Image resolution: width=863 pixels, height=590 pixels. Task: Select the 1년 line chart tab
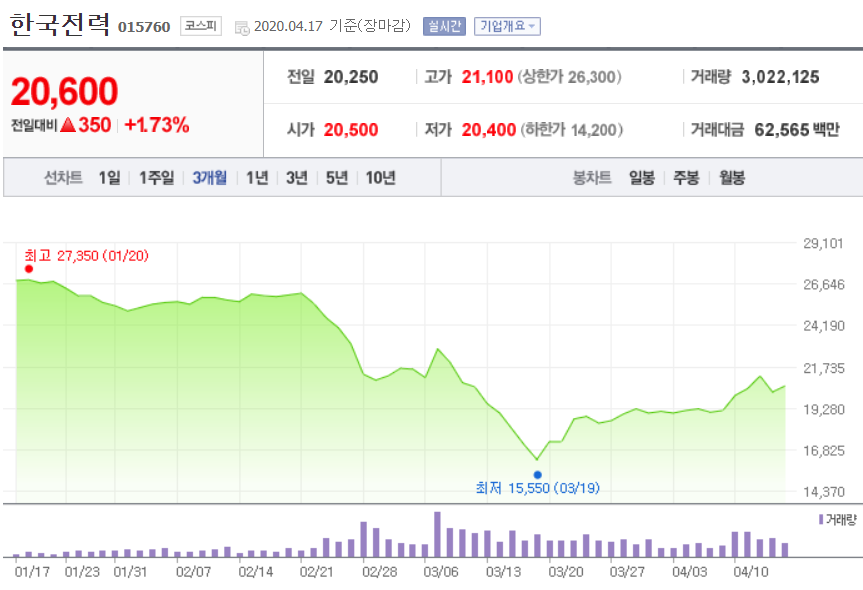click(256, 178)
